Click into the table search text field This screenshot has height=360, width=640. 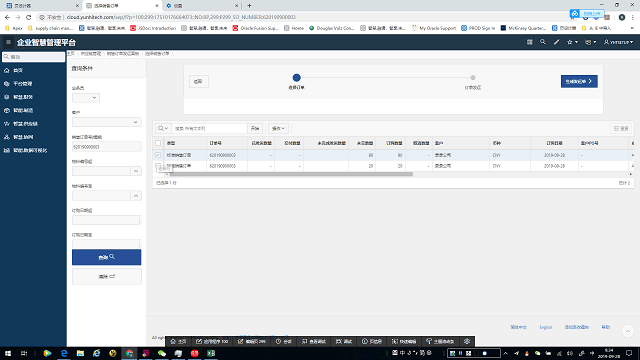(x=209, y=128)
